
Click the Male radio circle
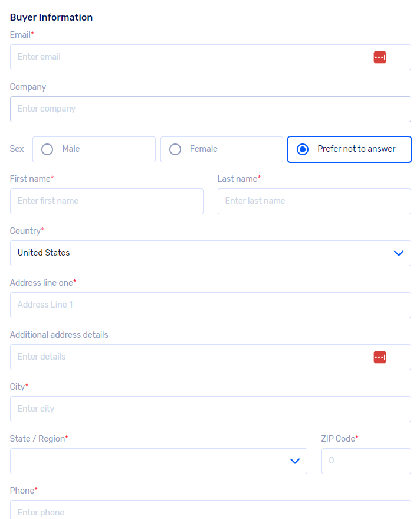tap(47, 149)
